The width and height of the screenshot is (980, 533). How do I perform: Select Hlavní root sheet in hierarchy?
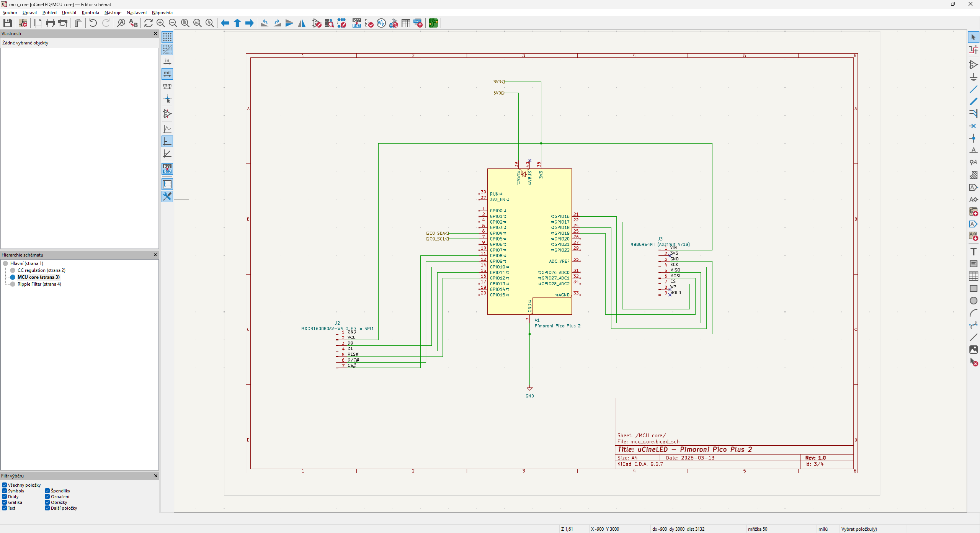tap(26, 263)
